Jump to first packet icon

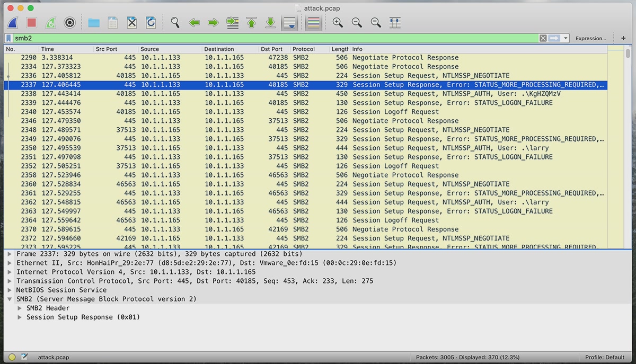[251, 23]
